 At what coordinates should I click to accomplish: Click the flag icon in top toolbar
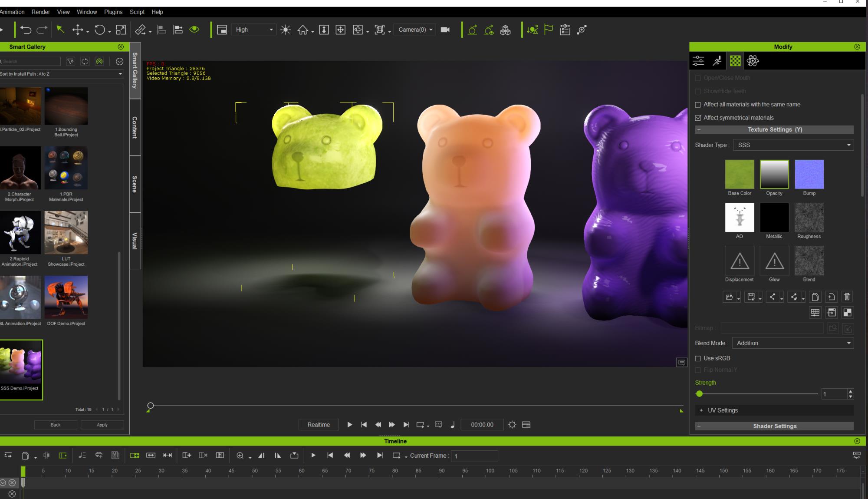pos(549,30)
